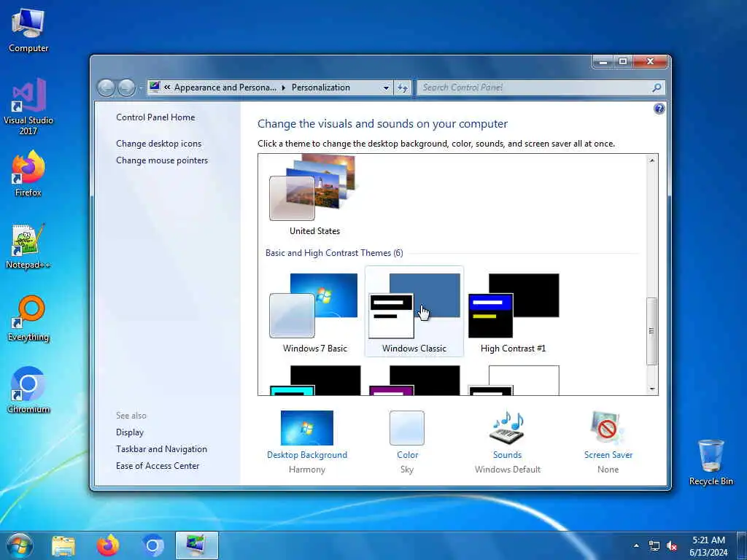This screenshot has height=560, width=747.
Task: Select the purple high contrast theme thumbnail
Action: pyautogui.click(x=414, y=381)
